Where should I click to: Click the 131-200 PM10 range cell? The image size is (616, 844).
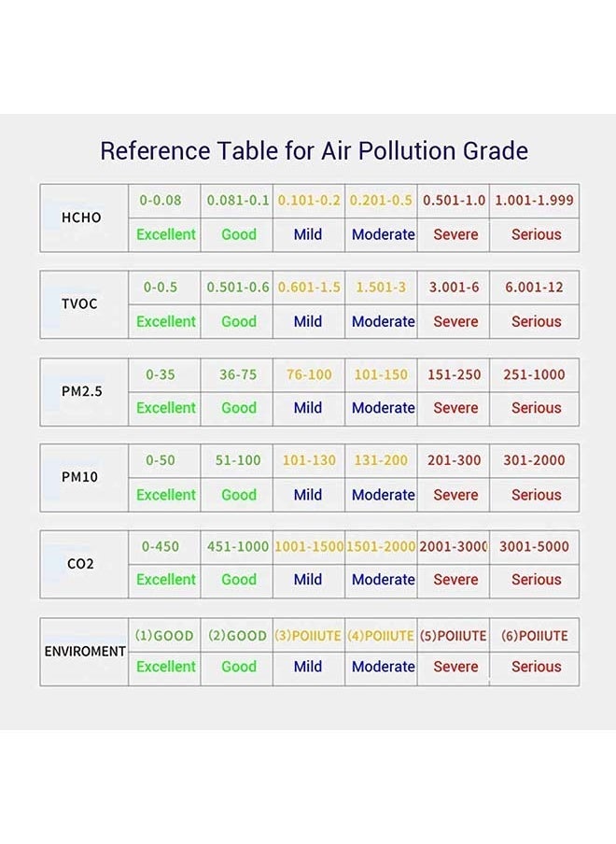pos(381,461)
